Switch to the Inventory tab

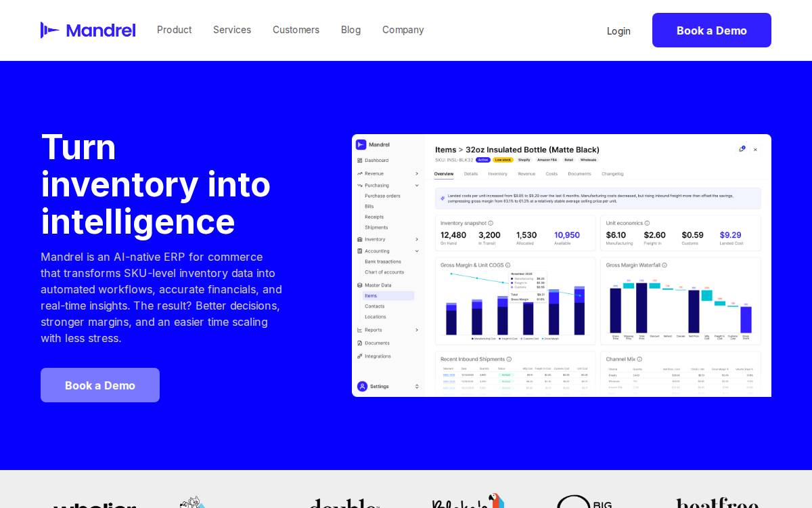(x=498, y=174)
